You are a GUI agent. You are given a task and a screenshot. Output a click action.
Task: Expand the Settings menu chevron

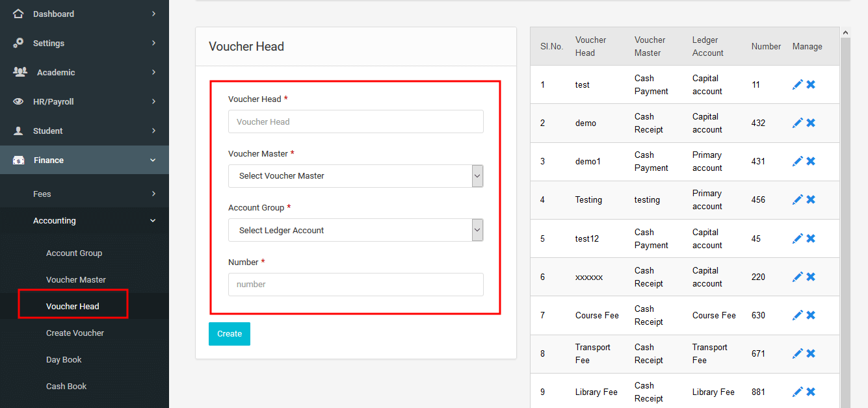153,43
